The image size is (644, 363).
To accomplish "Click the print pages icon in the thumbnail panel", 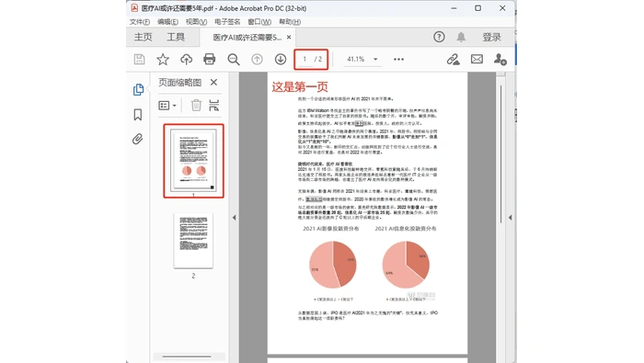I will point(214,106).
